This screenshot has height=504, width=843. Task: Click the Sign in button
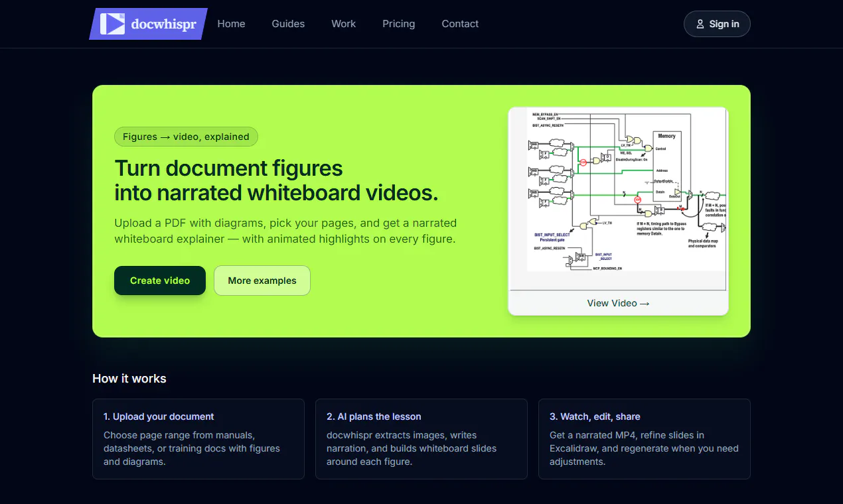(x=717, y=24)
